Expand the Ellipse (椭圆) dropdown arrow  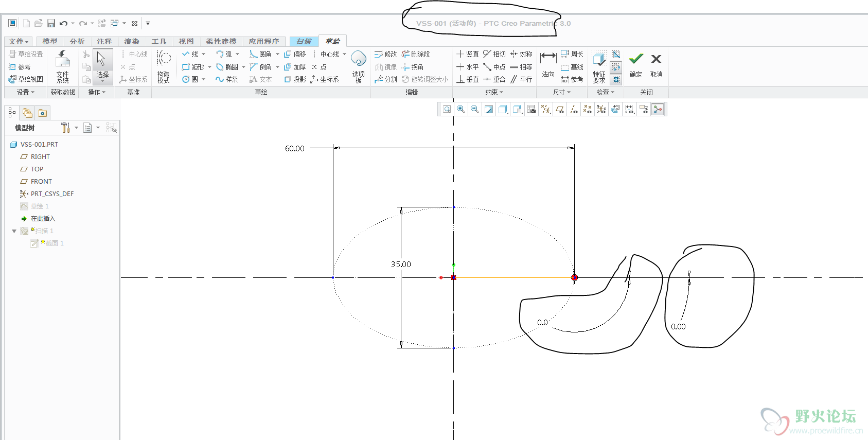(x=243, y=67)
